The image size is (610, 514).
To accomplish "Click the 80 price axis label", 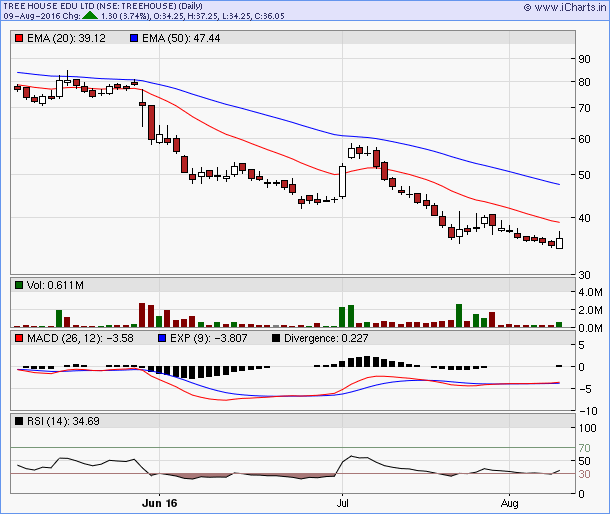I will click(584, 82).
